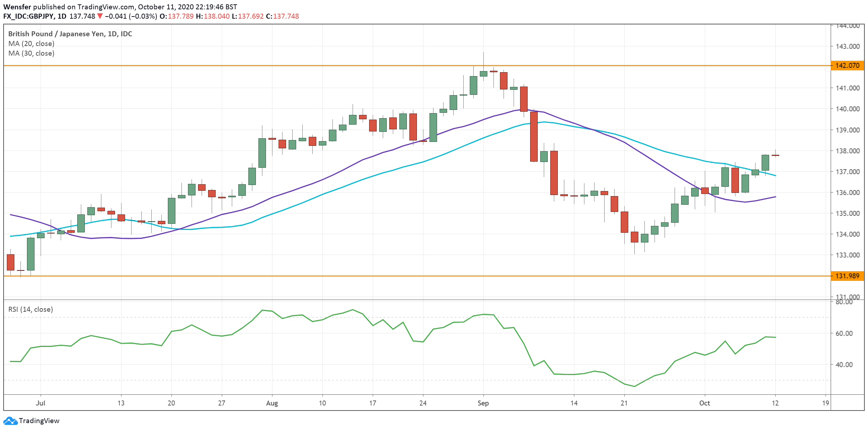Click the red down-arrow change indicator
Image resolution: width=868 pixels, height=431 pixels.
tap(100, 16)
